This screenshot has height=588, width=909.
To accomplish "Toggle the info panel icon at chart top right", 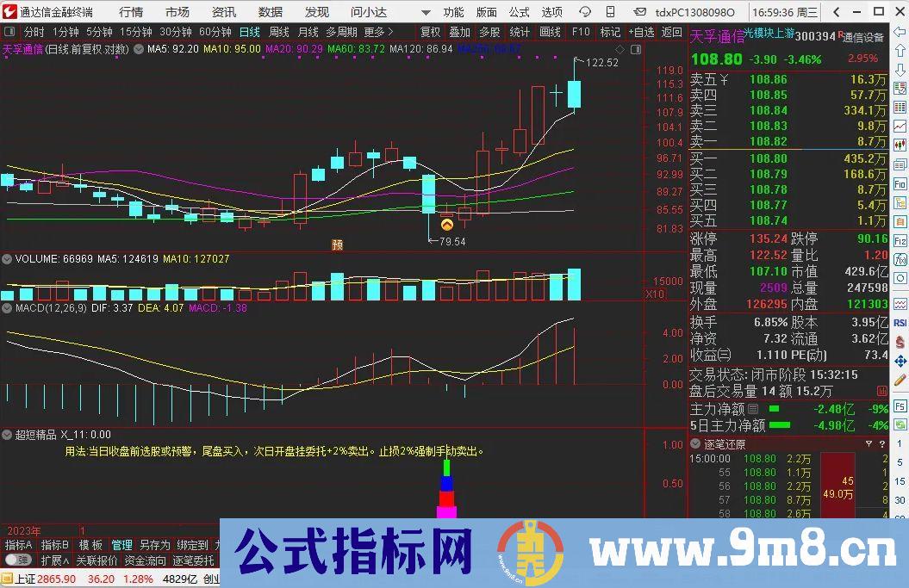I will coord(636,50).
